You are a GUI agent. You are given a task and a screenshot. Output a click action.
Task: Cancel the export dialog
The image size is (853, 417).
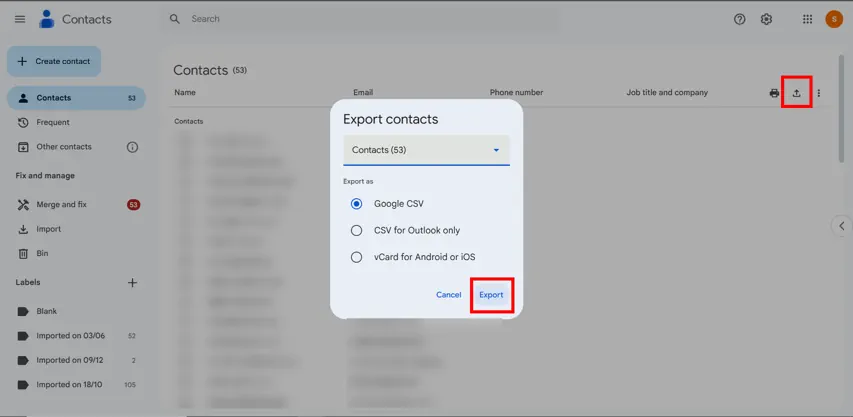pyautogui.click(x=448, y=295)
